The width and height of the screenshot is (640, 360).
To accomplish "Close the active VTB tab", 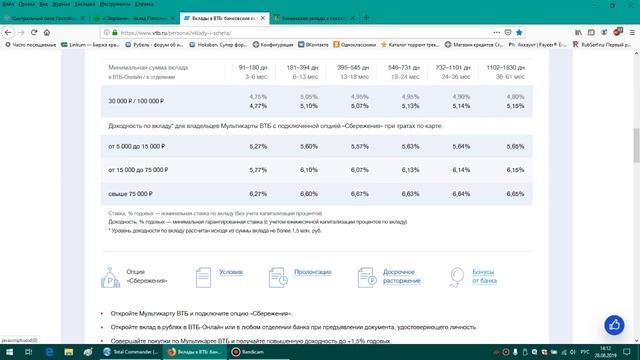I will [263, 18].
